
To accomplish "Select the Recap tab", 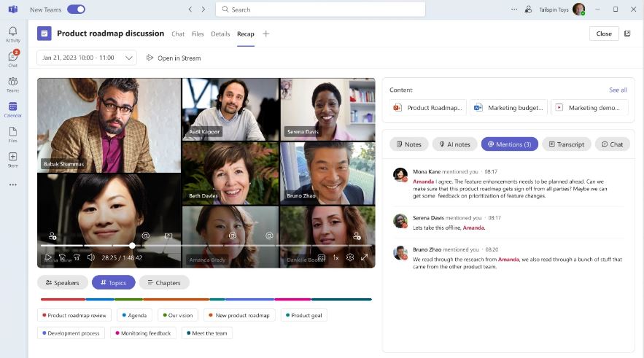I will pyautogui.click(x=246, y=34).
